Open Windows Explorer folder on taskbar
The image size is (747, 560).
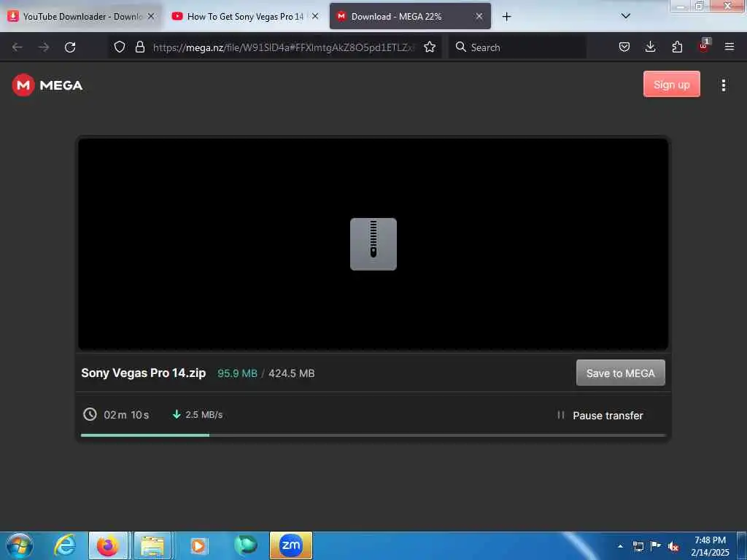pos(152,545)
